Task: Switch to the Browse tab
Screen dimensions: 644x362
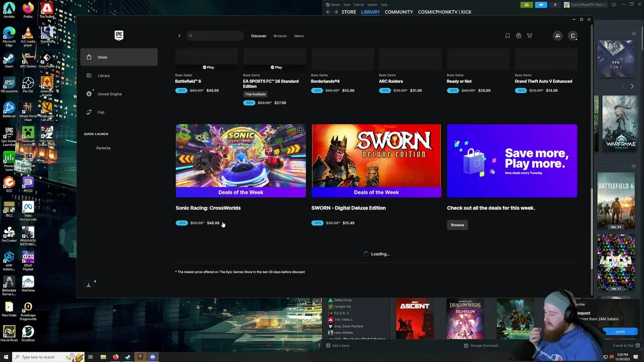Action: pyautogui.click(x=280, y=36)
